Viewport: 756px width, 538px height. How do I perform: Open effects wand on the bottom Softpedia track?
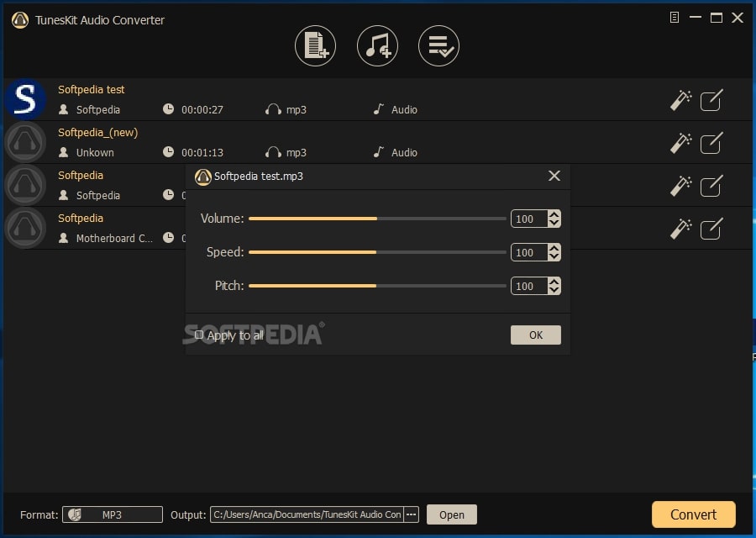tap(679, 229)
